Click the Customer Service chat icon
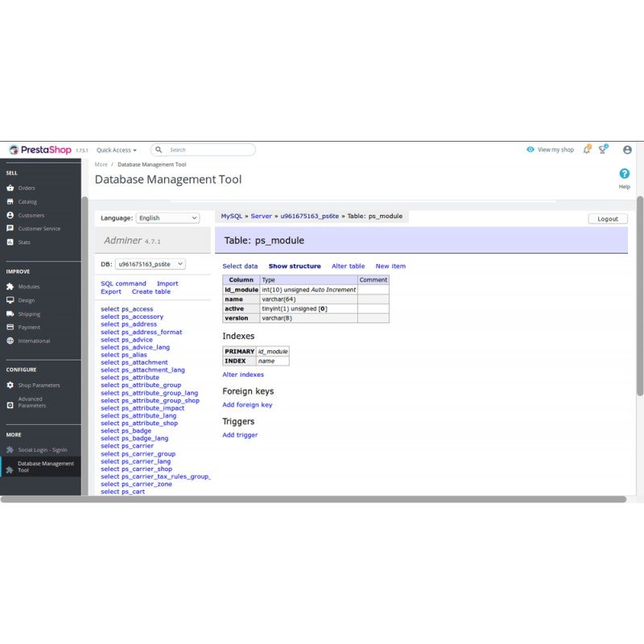Screen dimensions: 644x644 click(x=10, y=229)
